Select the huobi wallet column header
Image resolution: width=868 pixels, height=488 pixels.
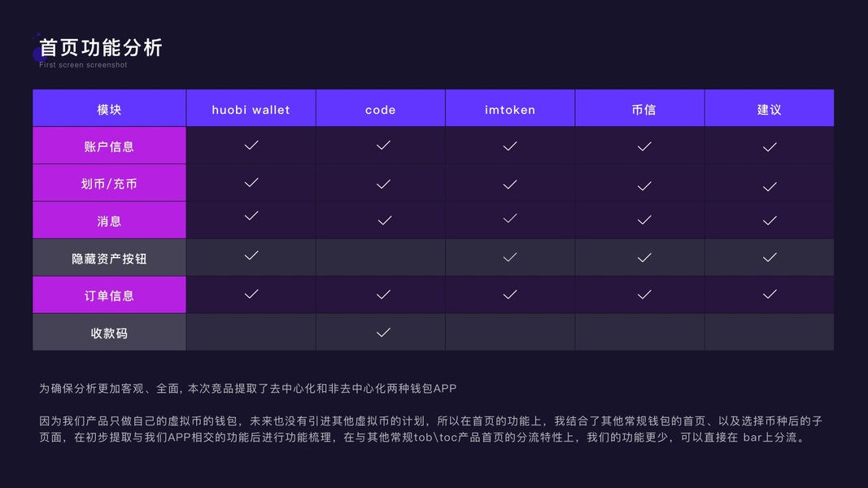(251, 110)
